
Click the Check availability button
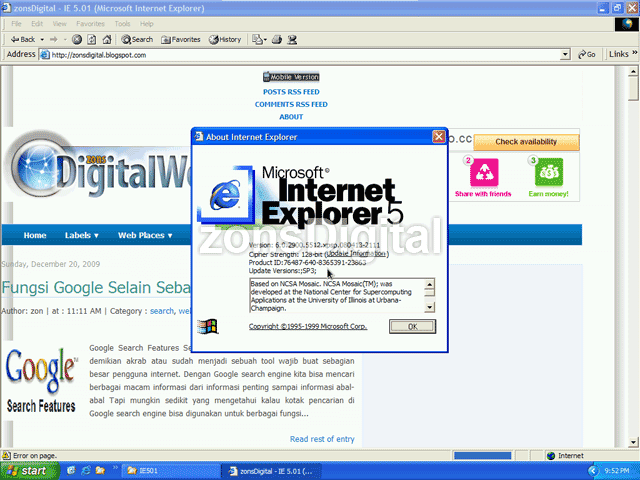click(x=526, y=142)
